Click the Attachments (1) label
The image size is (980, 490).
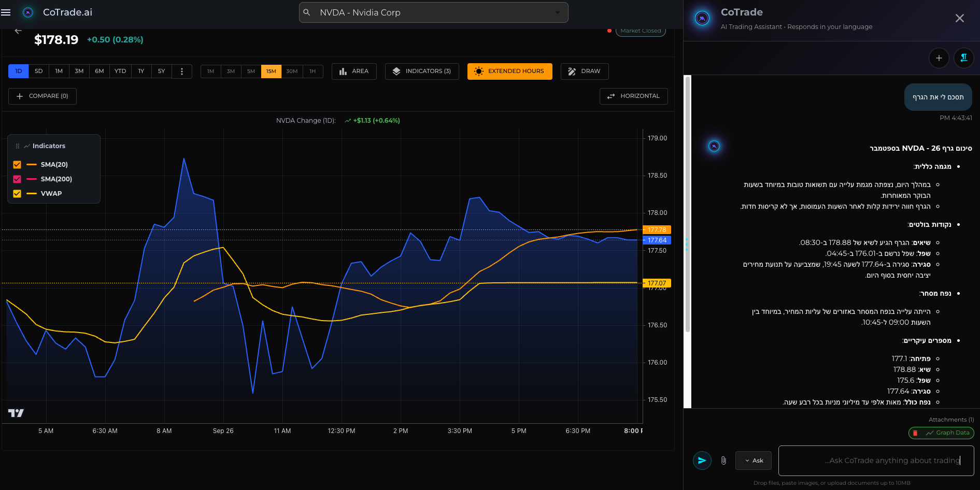click(x=951, y=420)
